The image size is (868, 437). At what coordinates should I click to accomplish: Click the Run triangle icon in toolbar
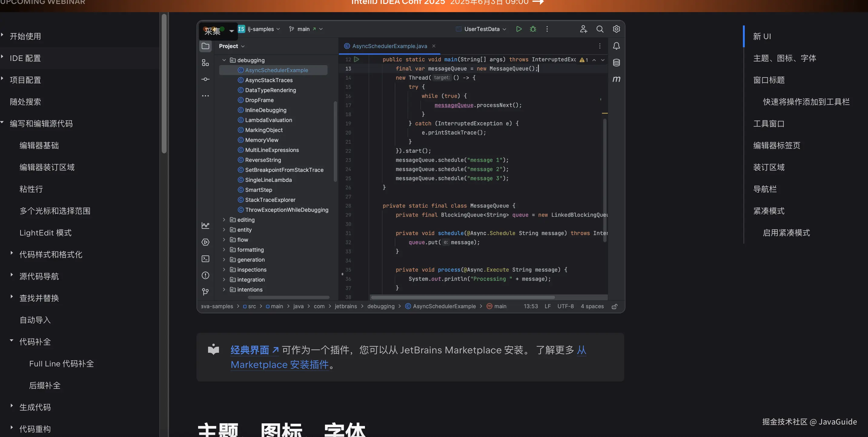519,29
